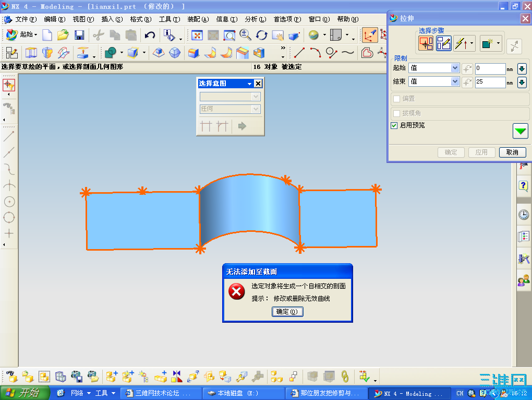Viewport: 532px width, 400px height.
Task: Expand the toolbar overflow chevron
Action: click(283, 48)
